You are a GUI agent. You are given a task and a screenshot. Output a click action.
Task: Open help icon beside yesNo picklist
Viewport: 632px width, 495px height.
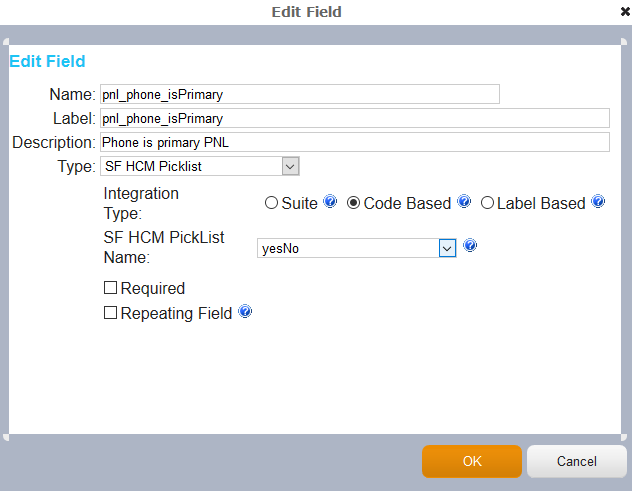point(470,245)
